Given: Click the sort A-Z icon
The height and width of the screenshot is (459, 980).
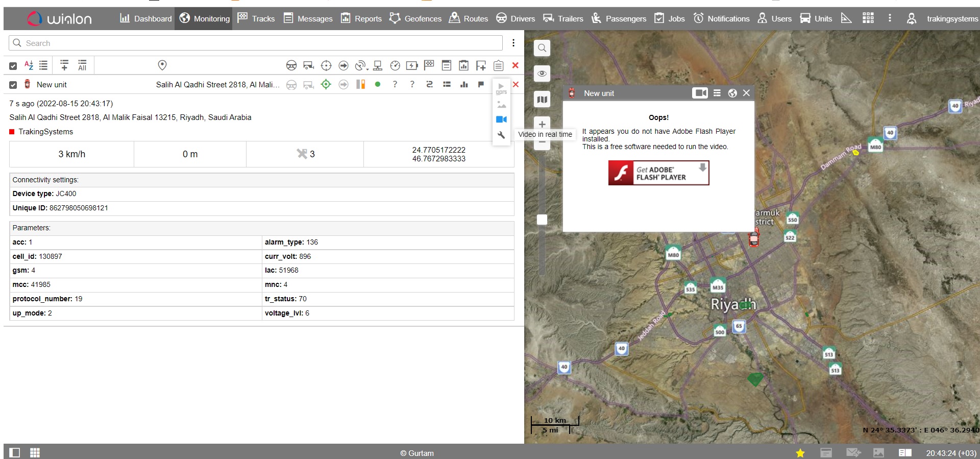Looking at the screenshot, I should 29,65.
